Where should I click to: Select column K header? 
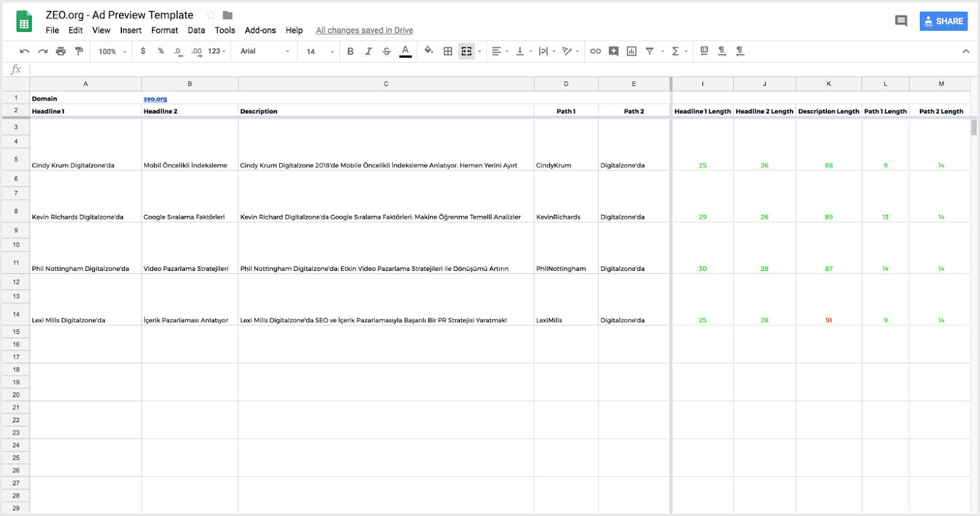829,84
